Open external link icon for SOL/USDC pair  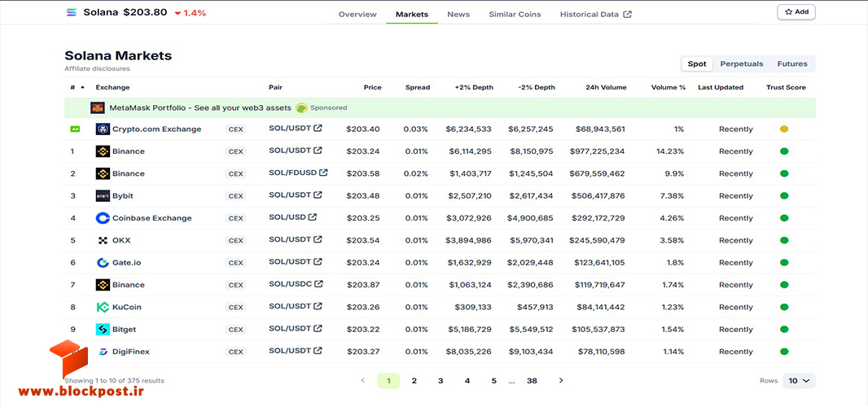[x=319, y=284]
